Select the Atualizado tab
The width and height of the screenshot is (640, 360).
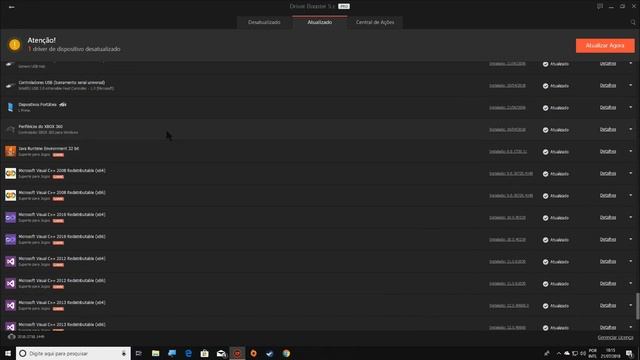tap(320, 22)
